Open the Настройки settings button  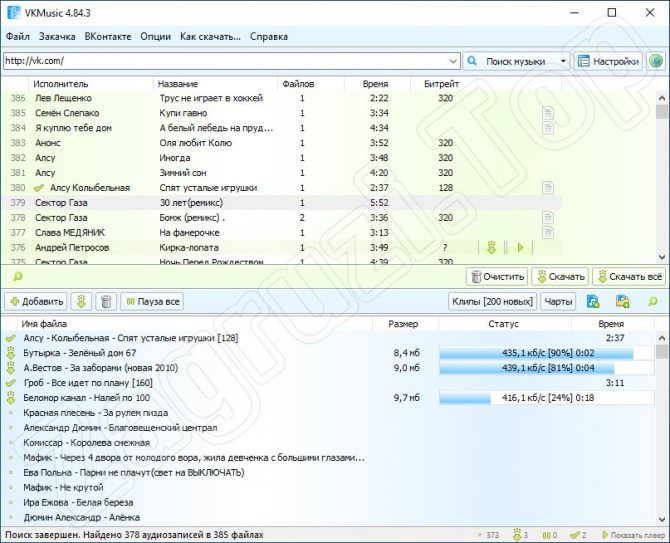coord(608,62)
